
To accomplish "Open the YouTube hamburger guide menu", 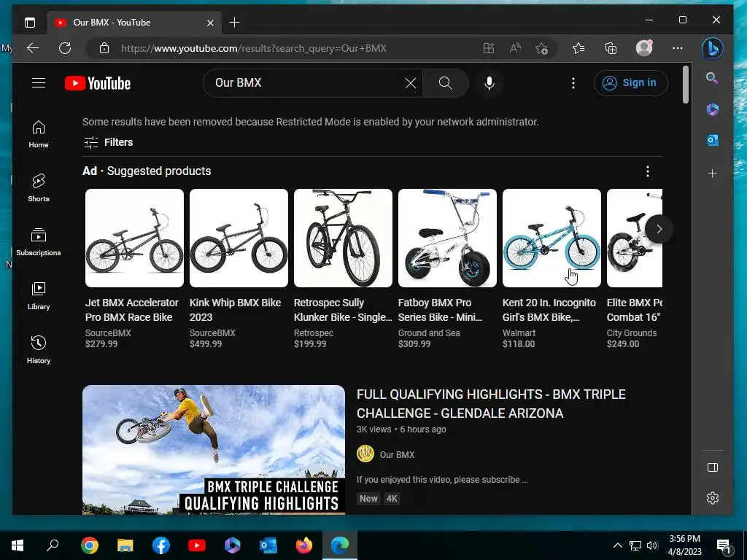I will [39, 83].
